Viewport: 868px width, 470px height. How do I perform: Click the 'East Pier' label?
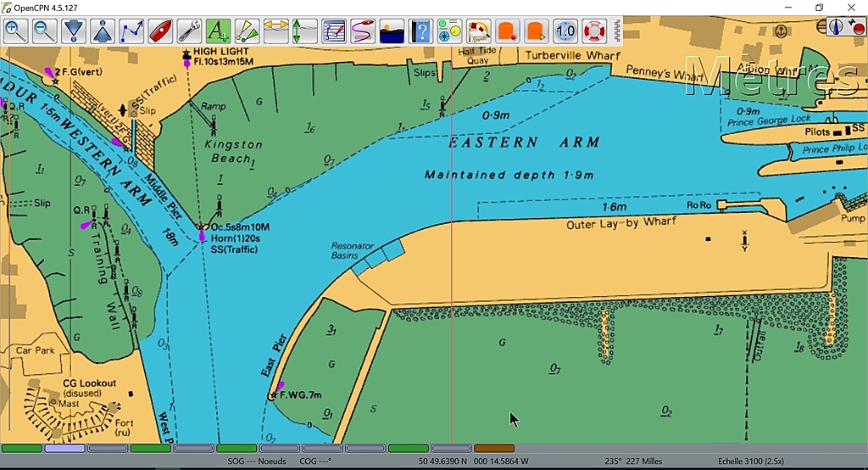(274, 355)
